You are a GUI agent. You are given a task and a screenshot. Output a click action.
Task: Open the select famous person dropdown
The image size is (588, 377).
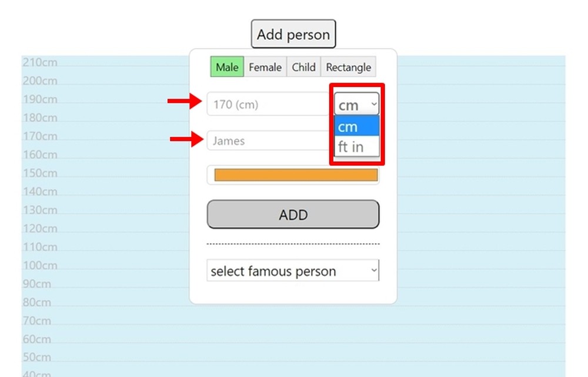(x=292, y=271)
